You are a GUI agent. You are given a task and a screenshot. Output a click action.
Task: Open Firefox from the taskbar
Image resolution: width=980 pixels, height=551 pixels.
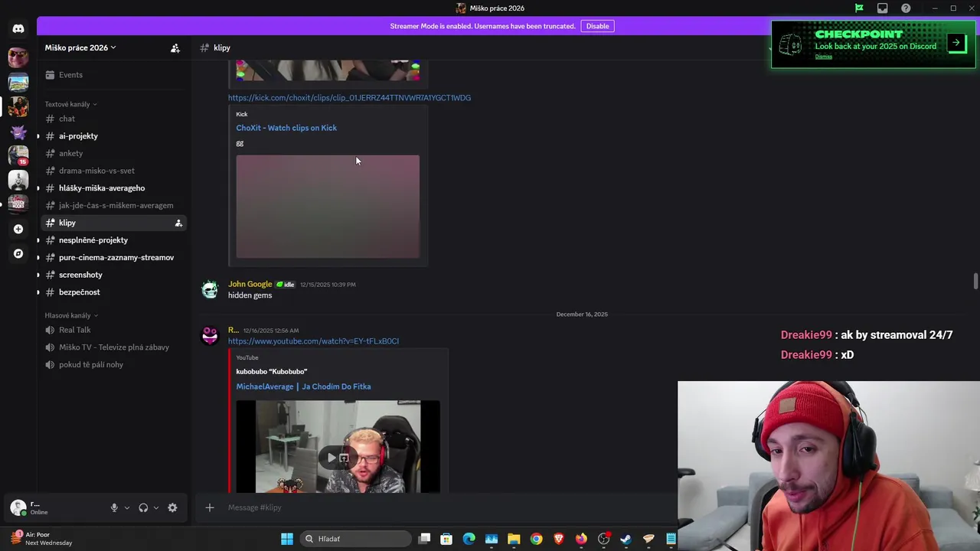coord(581,539)
